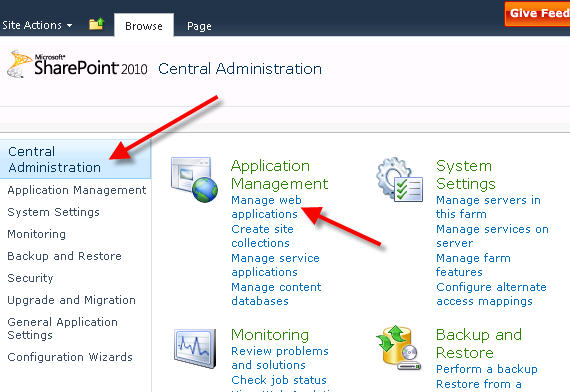
Task: Select General Application Settings in sidebar
Action: [63, 328]
